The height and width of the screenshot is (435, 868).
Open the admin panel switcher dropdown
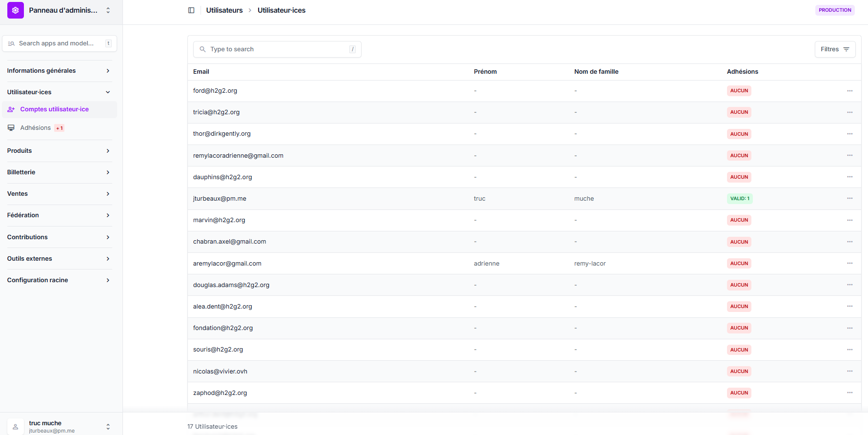108,10
